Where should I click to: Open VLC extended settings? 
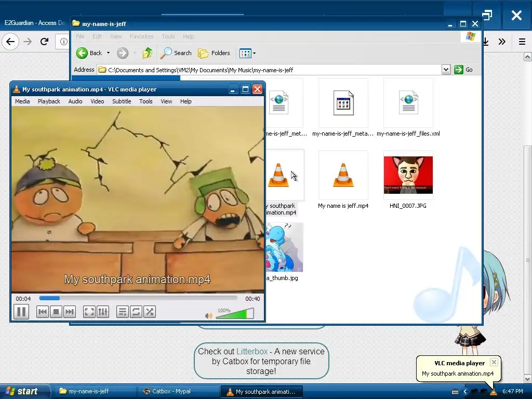[103, 312]
